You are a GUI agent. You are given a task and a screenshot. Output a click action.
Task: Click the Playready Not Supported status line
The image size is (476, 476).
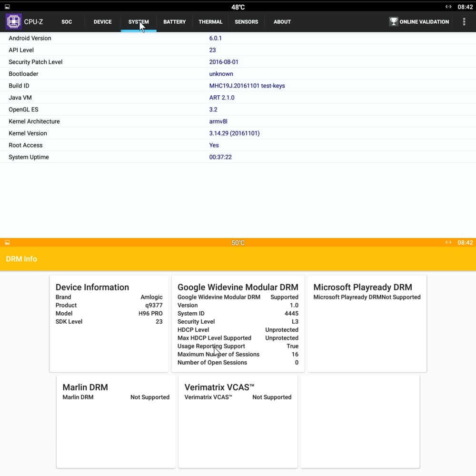click(367, 297)
